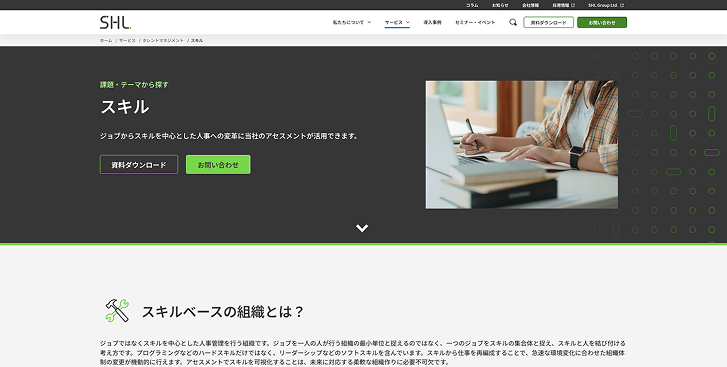727x367 pixels.
Task: Expand the 私たちについて dropdown menu
Action: (352, 22)
